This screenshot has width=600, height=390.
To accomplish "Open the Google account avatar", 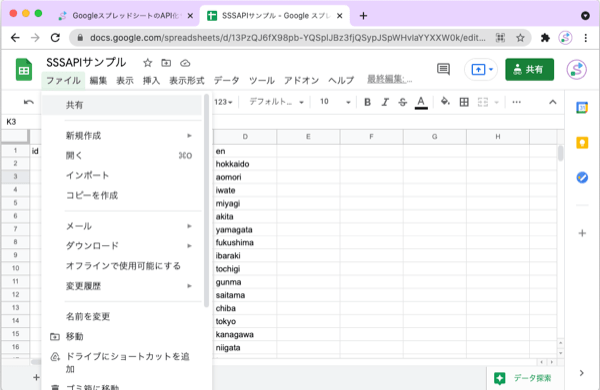I will coord(576,70).
